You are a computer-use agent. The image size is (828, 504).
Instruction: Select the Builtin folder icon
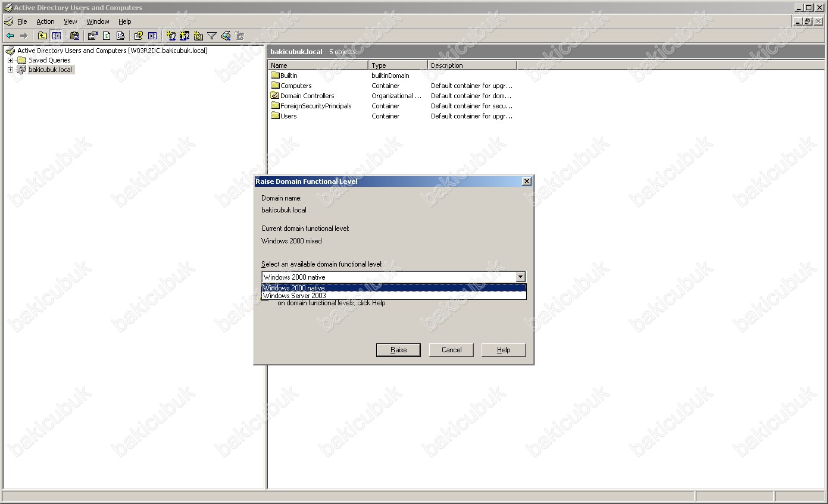275,76
